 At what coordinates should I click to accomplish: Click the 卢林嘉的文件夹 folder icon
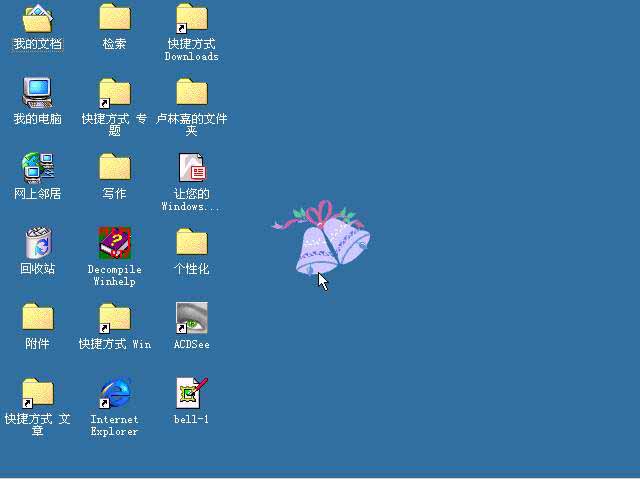[x=191, y=92]
